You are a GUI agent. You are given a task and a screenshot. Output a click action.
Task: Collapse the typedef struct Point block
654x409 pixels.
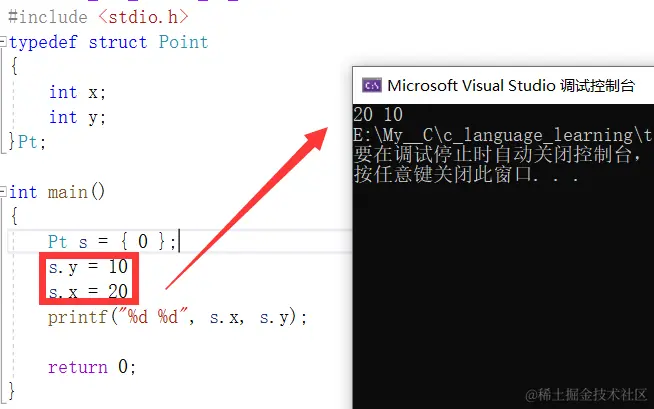pos(3,41)
